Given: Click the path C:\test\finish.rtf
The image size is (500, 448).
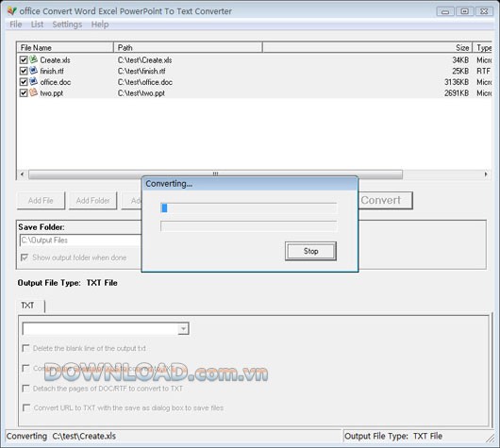Looking at the screenshot, I should click(142, 71).
